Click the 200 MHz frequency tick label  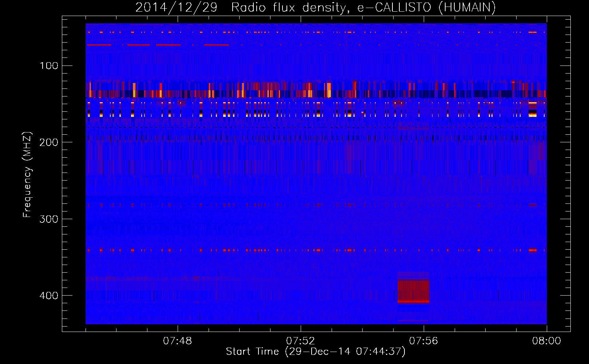49,142
